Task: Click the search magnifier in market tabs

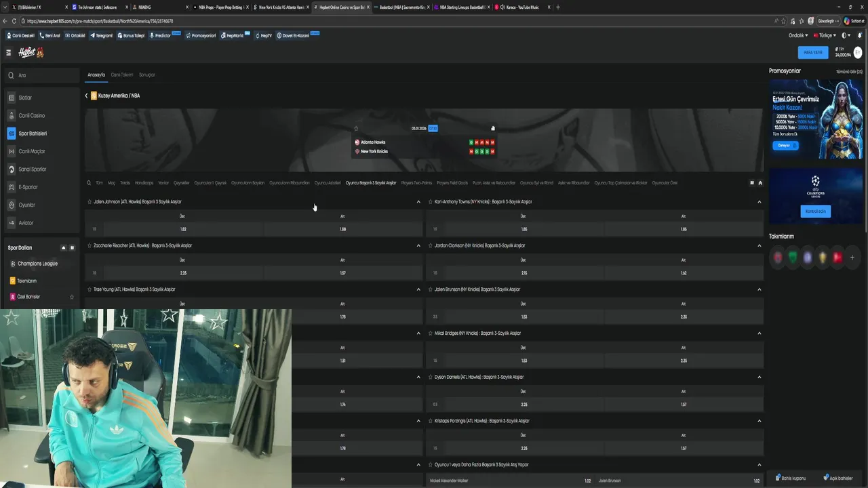Action: tap(89, 182)
